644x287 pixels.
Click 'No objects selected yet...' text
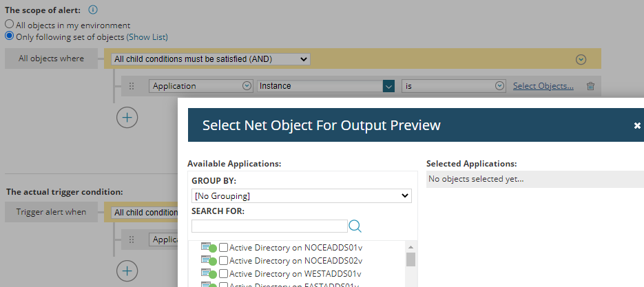pyautogui.click(x=476, y=179)
